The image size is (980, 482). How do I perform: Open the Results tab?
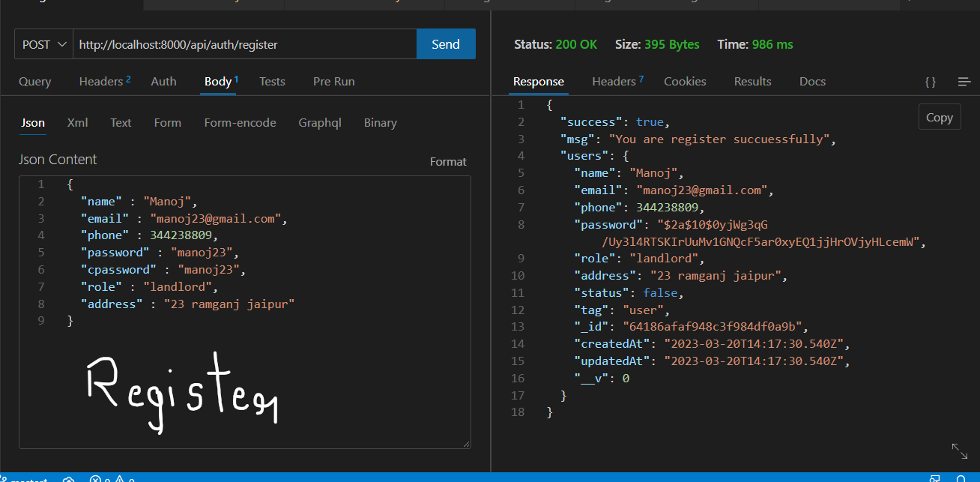pos(752,81)
